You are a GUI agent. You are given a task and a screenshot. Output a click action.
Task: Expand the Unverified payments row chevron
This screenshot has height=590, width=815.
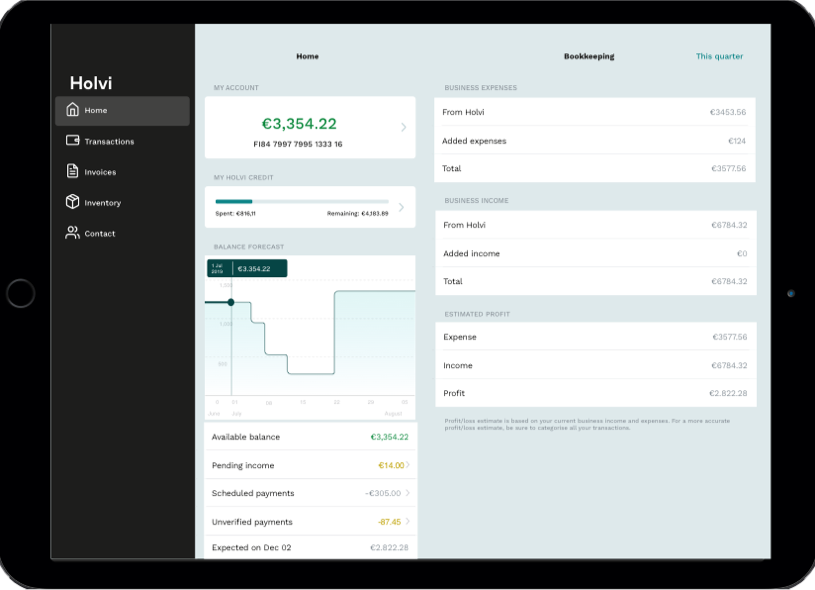[x=408, y=521]
